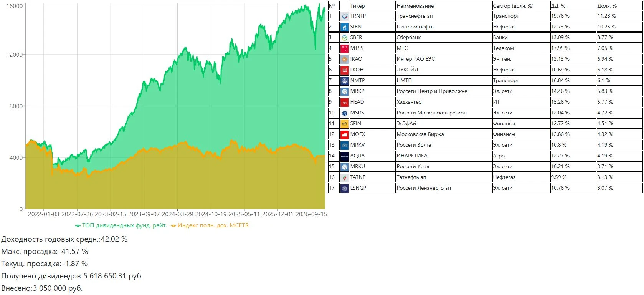Click the Lukoil logo next to LKOH
The image size is (644, 295).
(344, 70)
